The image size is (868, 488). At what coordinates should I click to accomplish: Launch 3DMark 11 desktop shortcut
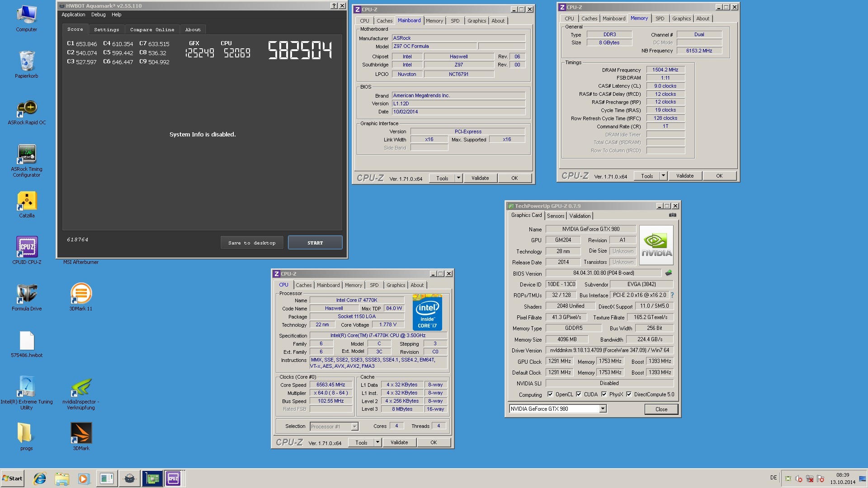click(x=81, y=297)
